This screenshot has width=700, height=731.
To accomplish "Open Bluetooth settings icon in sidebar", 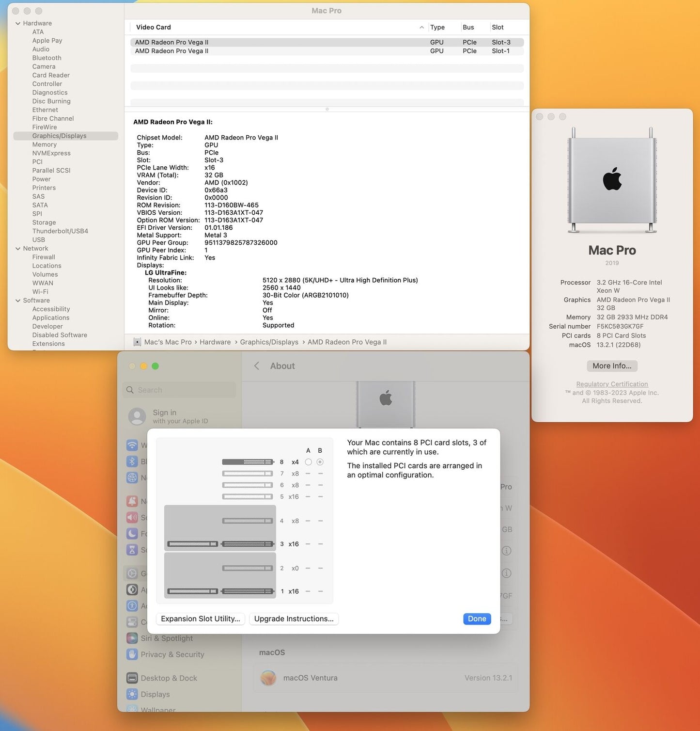I will [x=132, y=461].
